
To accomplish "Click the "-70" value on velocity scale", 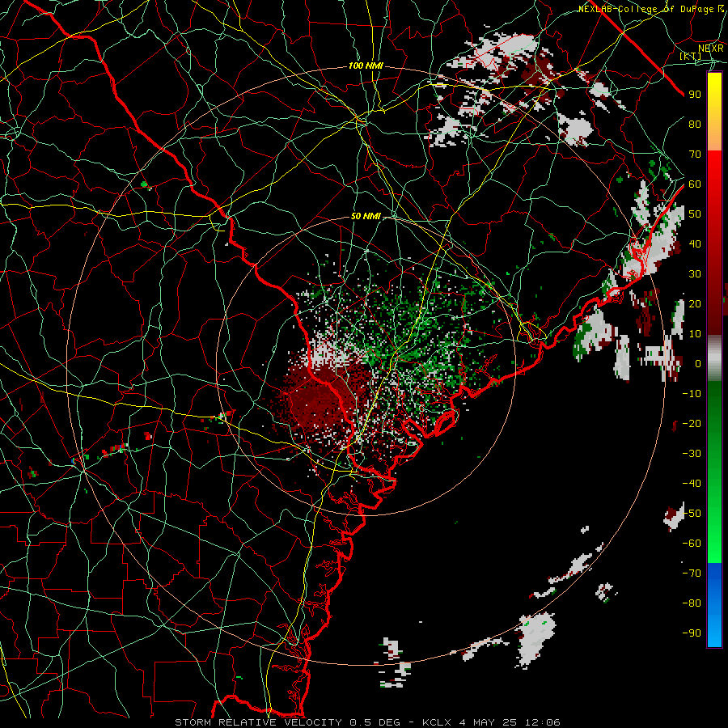I will tap(692, 574).
